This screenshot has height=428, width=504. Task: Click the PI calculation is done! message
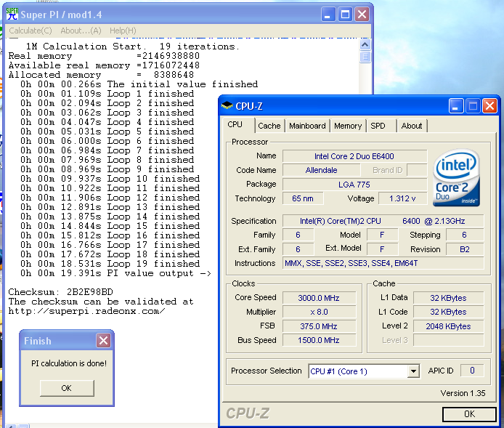(x=69, y=363)
